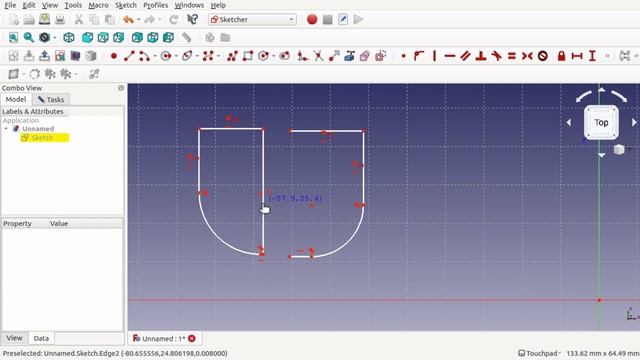Select the Create fillet tool
The width and height of the screenshot is (640, 360).
coord(302,56)
